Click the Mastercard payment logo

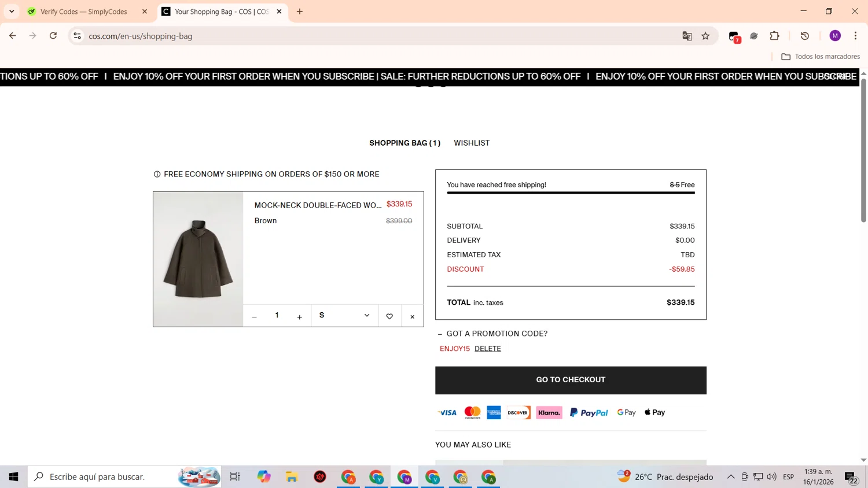point(472,412)
